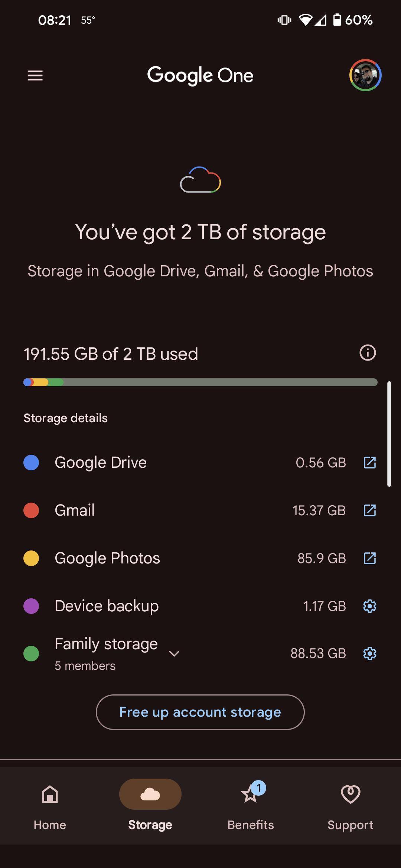The width and height of the screenshot is (401, 868).
Task: Open Google Drive via external link icon
Action: tap(369, 463)
